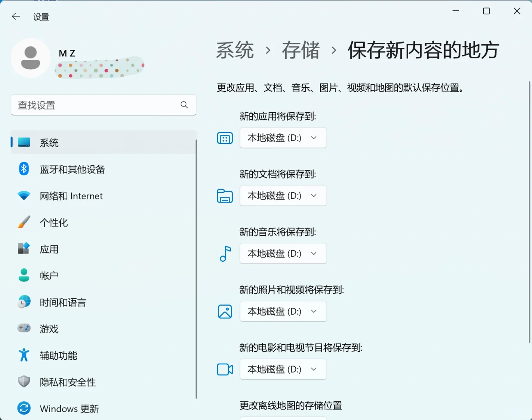532x420 pixels.
Task: Click the person icon for 帐户
Action: (24, 275)
